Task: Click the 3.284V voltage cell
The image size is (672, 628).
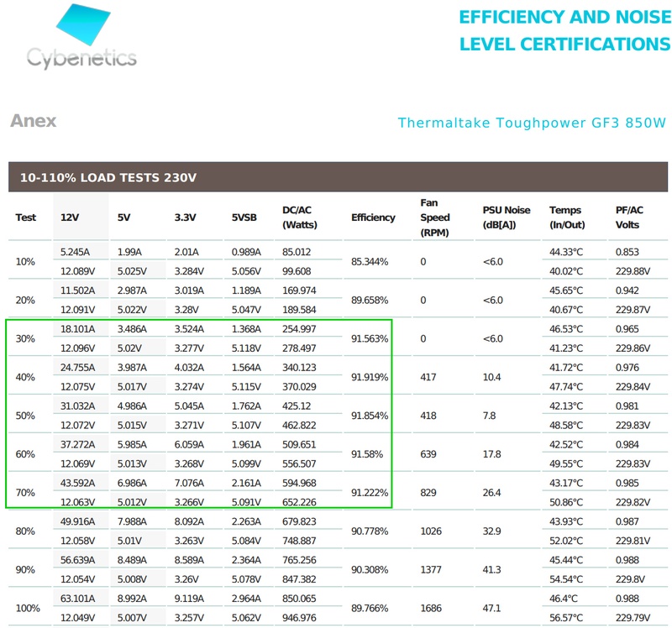Action: [189, 271]
